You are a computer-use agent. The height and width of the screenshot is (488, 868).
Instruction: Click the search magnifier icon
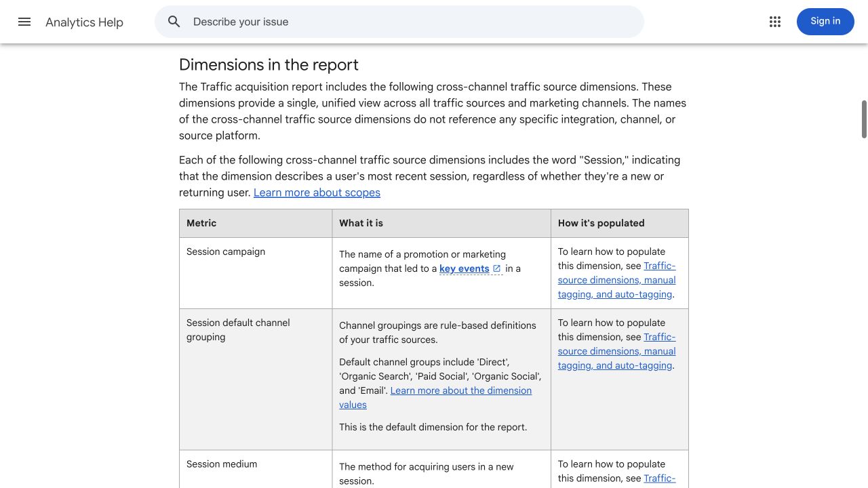tap(174, 22)
